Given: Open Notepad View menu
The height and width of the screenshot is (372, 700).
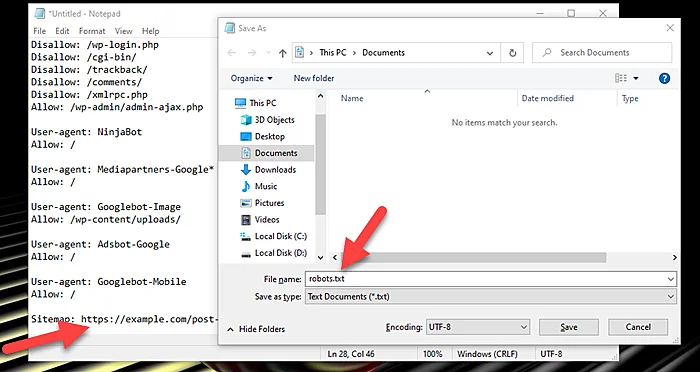Looking at the screenshot, I should (x=124, y=31).
